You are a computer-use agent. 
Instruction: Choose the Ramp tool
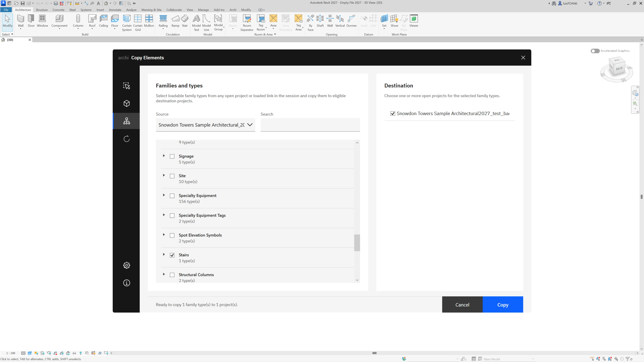tap(175, 21)
